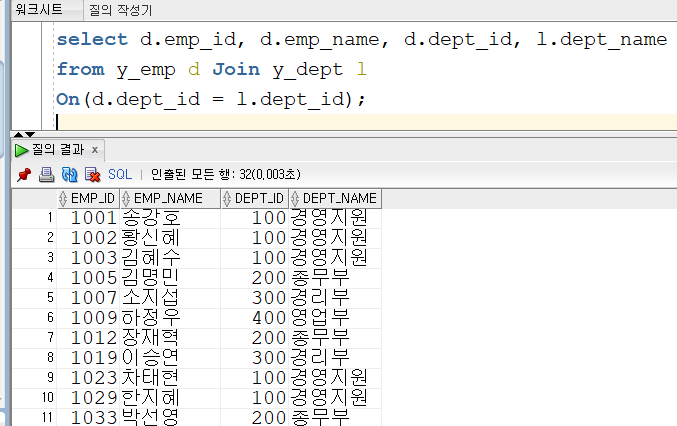Sort by DEPT_ID column header
The width and height of the screenshot is (677, 426).
[254, 199]
